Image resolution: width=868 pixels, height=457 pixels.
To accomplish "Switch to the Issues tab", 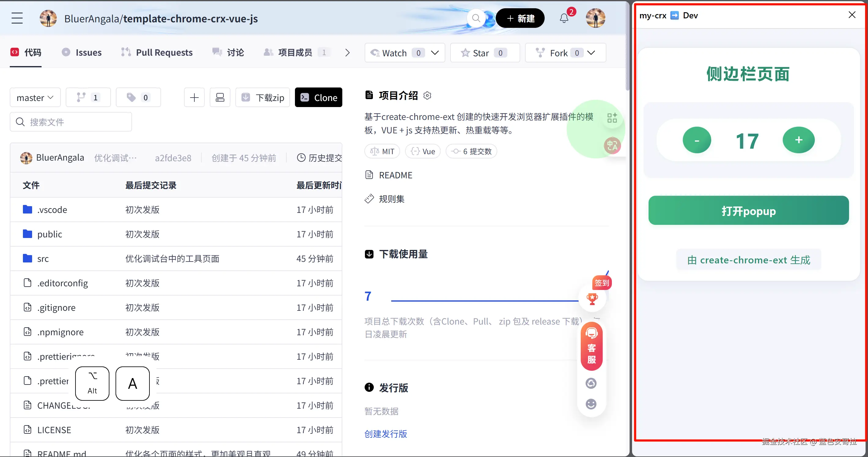I will tap(82, 53).
